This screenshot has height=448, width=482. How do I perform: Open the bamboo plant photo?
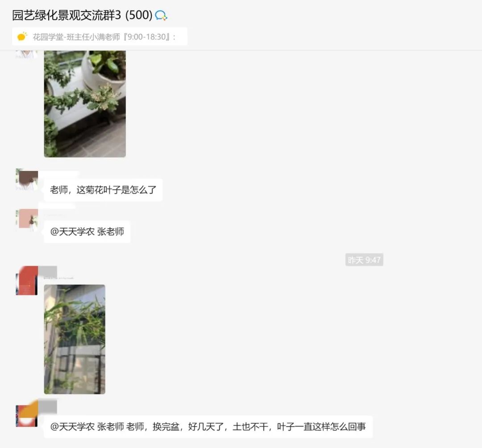[x=75, y=339]
